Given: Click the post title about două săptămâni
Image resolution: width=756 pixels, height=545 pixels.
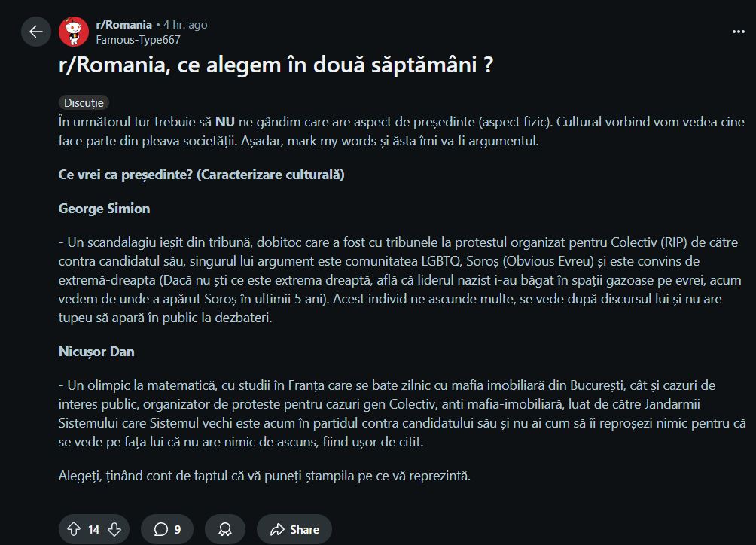Looking at the screenshot, I should coord(276,65).
